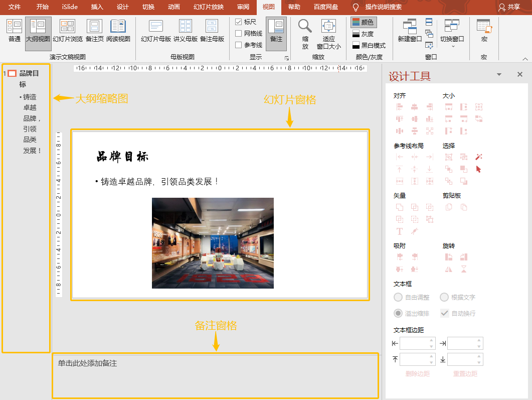Click the magic wand icon under 选择
The height and width of the screenshot is (400, 532).
coord(479,157)
